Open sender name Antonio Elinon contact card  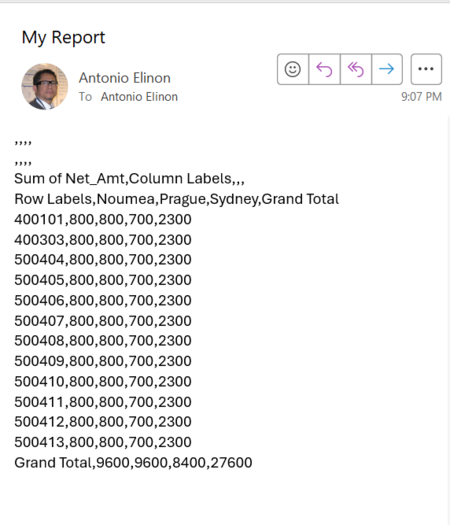125,78
